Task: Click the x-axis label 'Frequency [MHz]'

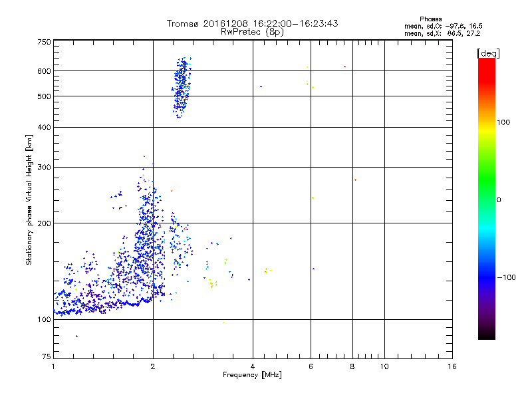Action: pyautogui.click(x=252, y=375)
